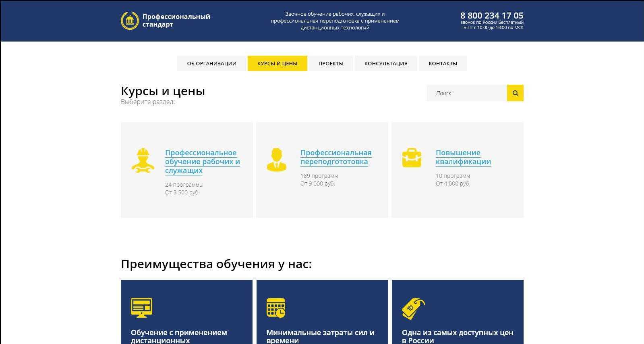Go to the Проекты menu section
The image size is (644, 344).
pos(331,63)
